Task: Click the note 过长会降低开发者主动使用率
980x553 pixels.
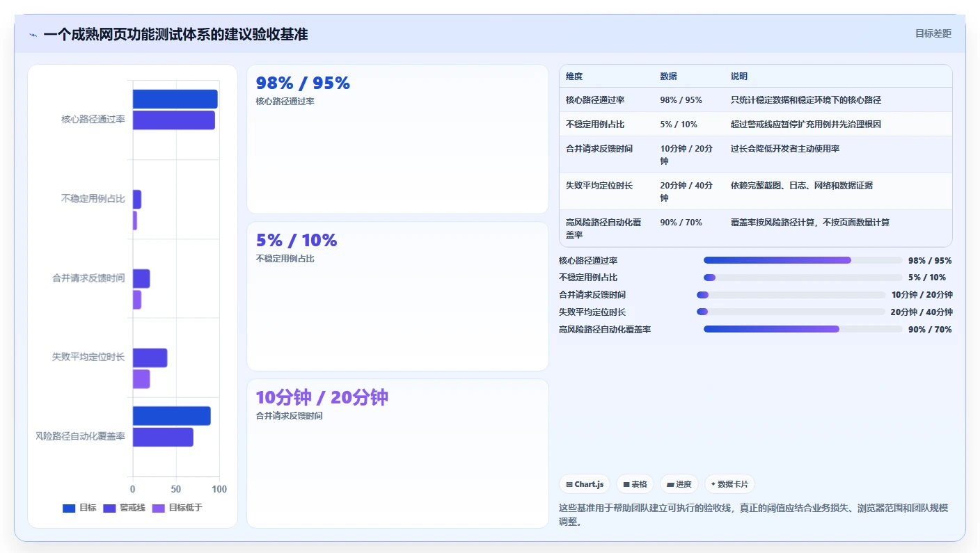Action: [785, 149]
